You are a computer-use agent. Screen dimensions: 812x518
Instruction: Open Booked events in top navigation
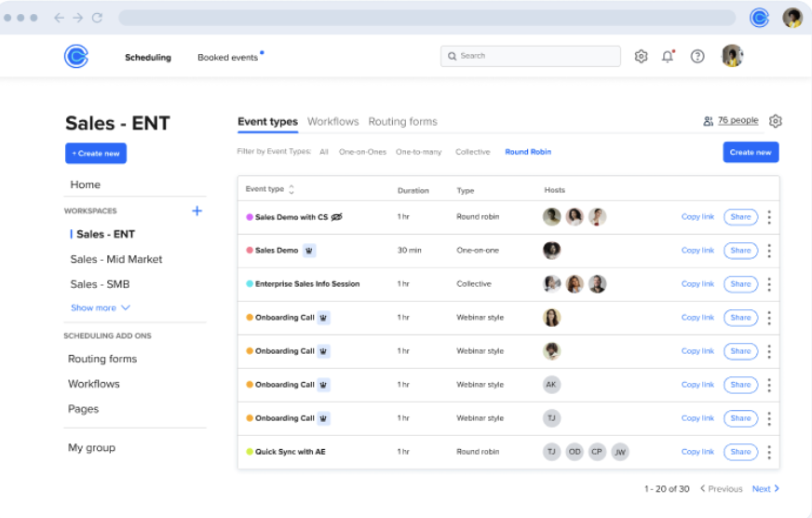(x=228, y=58)
